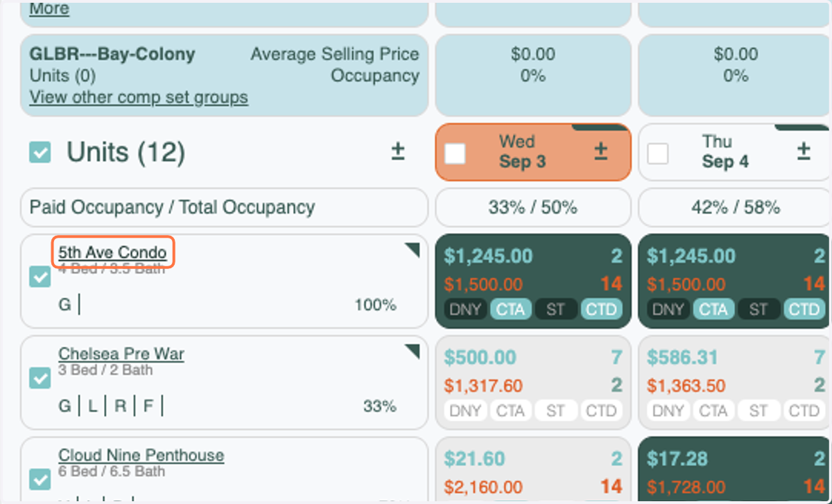Toggle CTA for 5th Ave Condo on Thu Sep 4
The image size is (832, 504).
(x=713, y=309)
